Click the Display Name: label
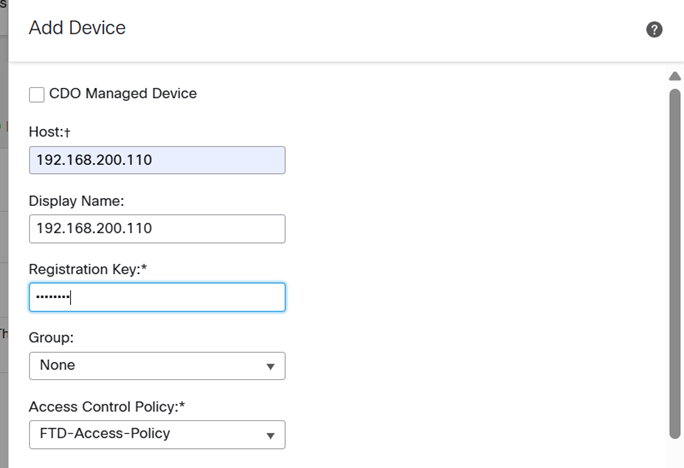The height and width of the screenshot is (468, 684). click(x=76, y=201)
